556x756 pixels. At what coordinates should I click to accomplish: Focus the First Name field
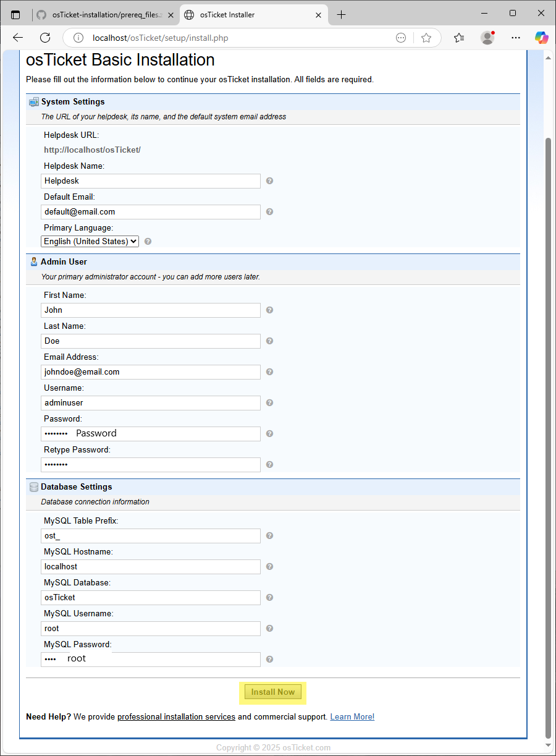pyautogui.click(x=151, y=310)
